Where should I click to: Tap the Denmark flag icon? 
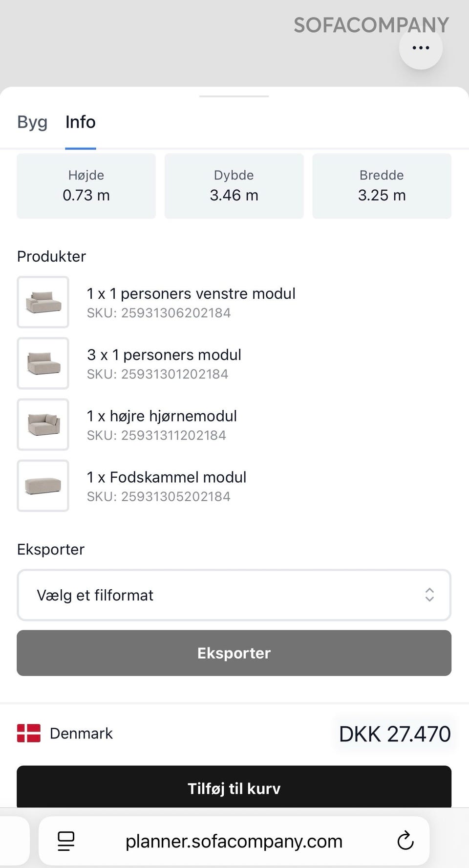point(29,733)
